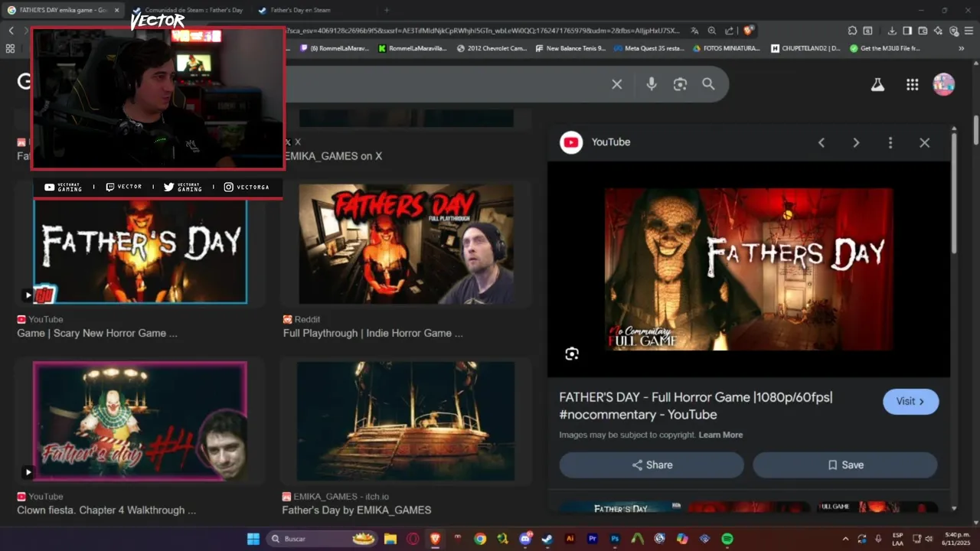Start Google voice search microphone
This screenshot has width=980, height=551.
[x=652, y=84]
